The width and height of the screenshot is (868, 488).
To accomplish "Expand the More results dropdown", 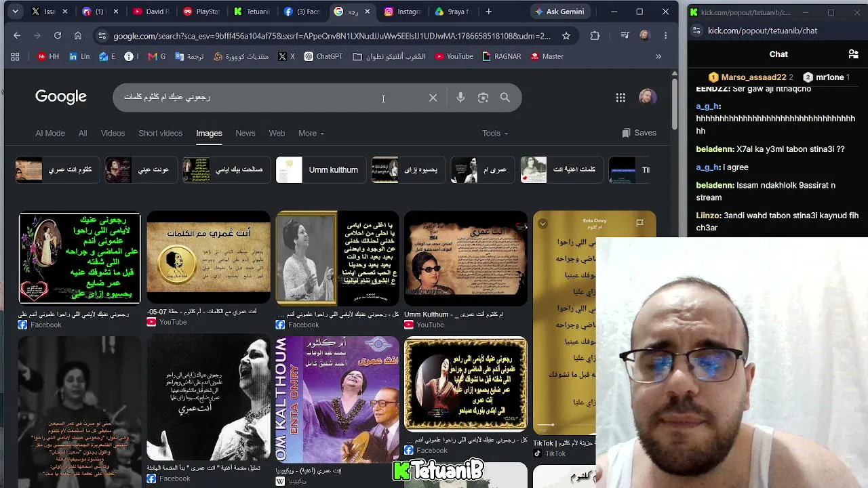I will click(x=311, y=134).
